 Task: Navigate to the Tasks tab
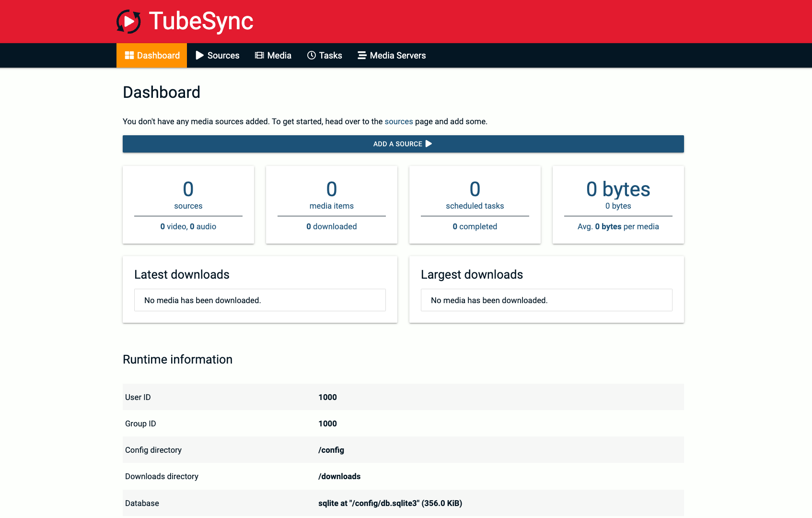[330, 55]
